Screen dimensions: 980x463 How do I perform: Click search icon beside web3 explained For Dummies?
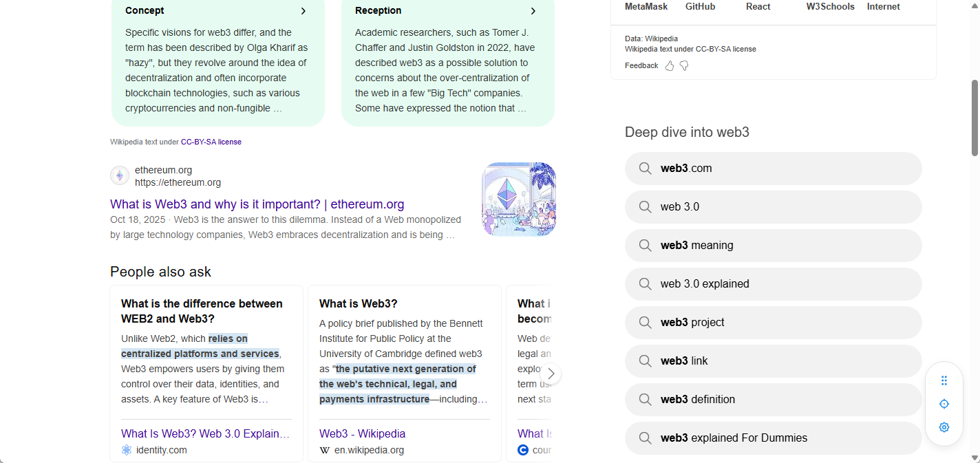[645, 438]
